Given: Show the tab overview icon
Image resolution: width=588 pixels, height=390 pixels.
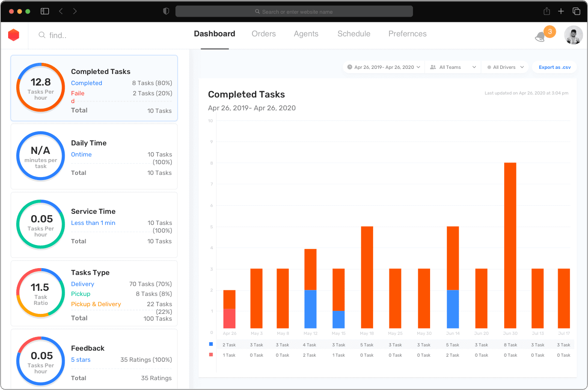Looking at the screenshot, I should tap(576, 11).
